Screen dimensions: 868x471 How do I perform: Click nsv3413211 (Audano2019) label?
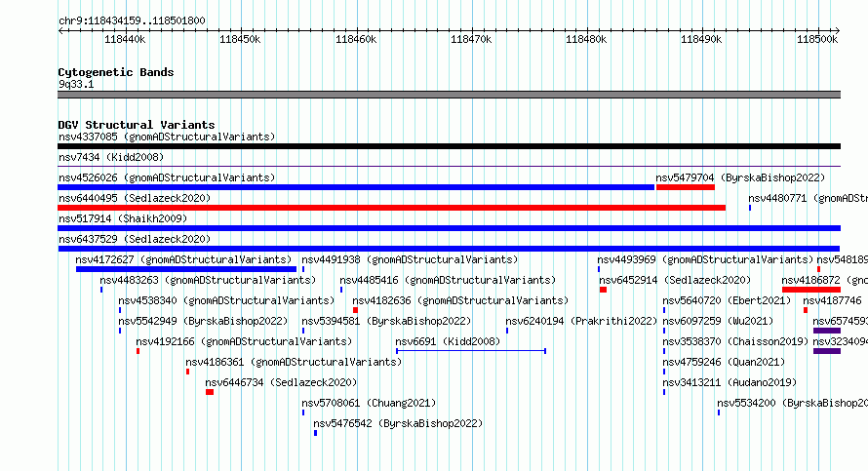point(730,382)
